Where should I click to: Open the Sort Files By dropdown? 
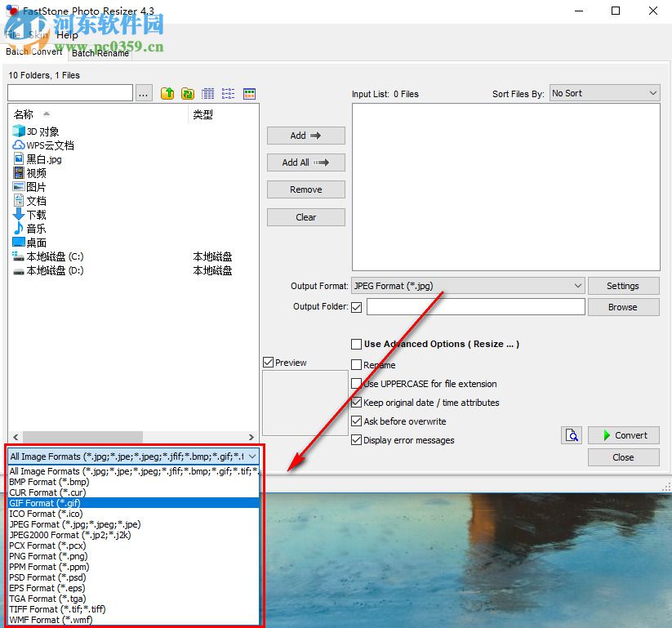click(605, 93)
